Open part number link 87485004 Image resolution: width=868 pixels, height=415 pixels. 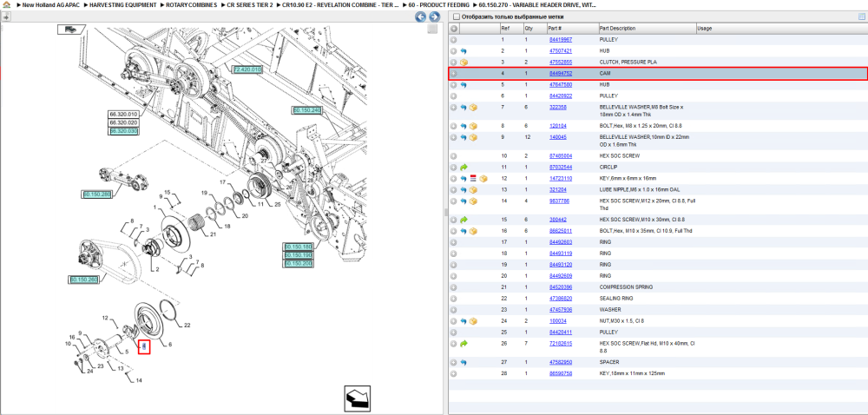point(560,156)
